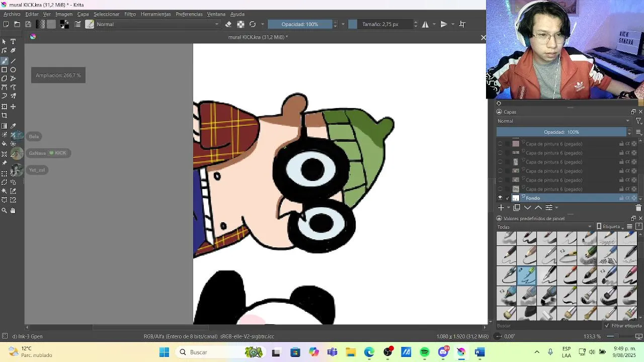Image resolution: width=644 pixels, height=362 pixels.
Task: Select the Color Sampler eyedropper tool
Action: 13,126
